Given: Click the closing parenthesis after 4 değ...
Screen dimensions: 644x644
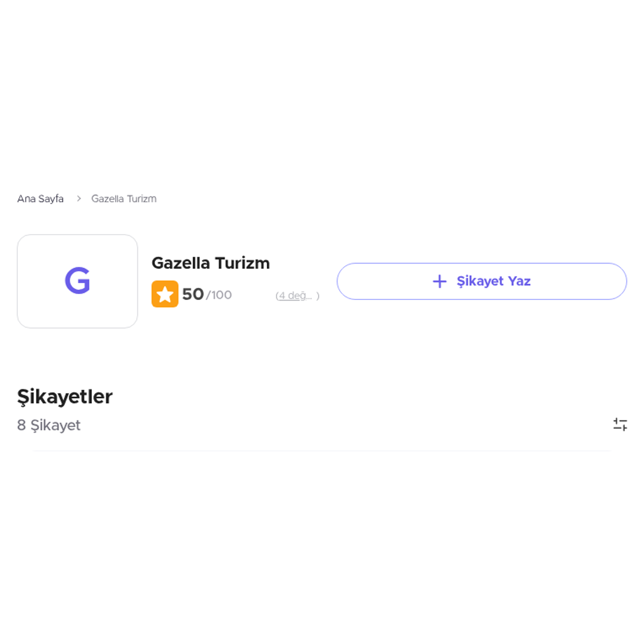Looking at the screenshot, I should tap(318, 296).
